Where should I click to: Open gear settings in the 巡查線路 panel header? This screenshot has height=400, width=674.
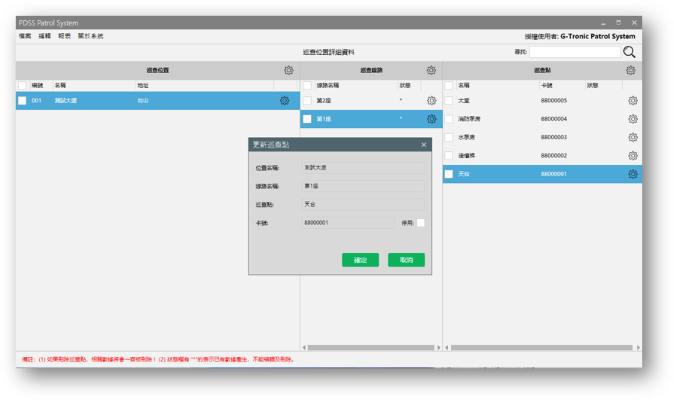coord(431,70)
